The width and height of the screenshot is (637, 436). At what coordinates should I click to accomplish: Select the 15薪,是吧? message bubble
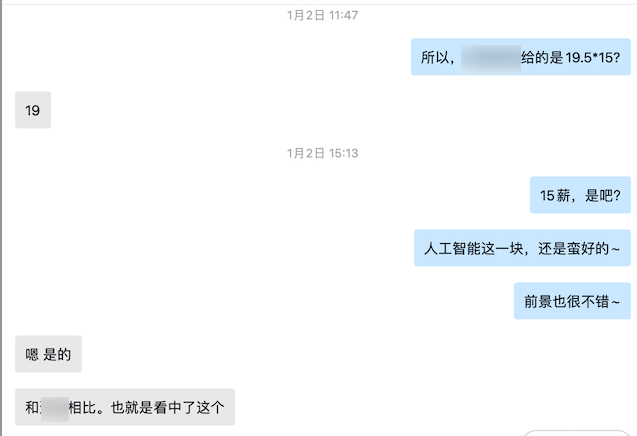[x=580, y=195]
